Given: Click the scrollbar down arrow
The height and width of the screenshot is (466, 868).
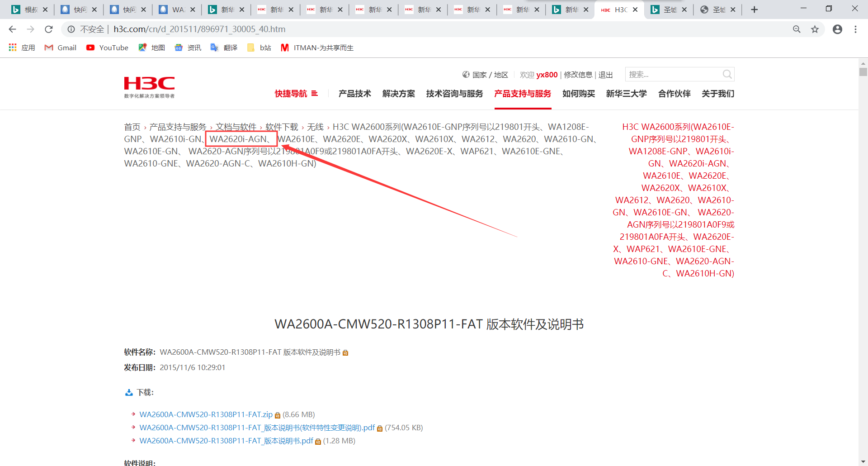Looking at the screenshot, I should pyautogui.click(x=863, y=461).
